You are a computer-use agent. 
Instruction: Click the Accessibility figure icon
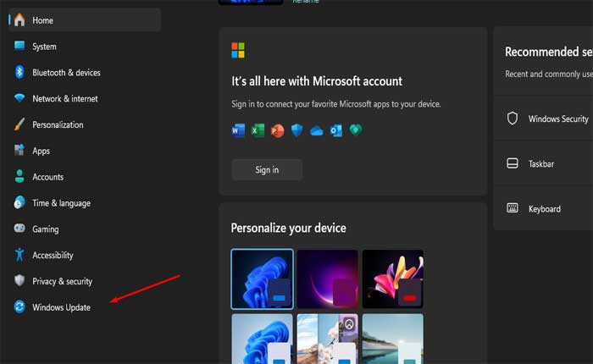(x=19, y=255)
